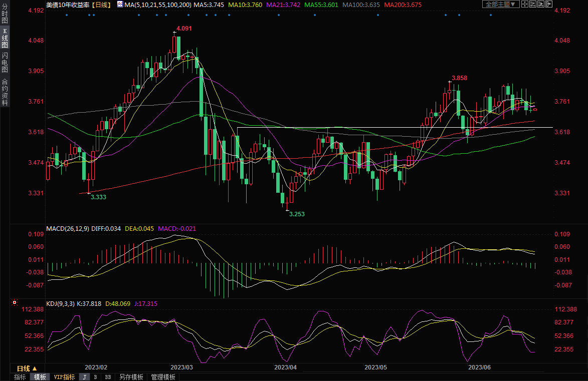
Task: Click the first blue event dot above chart
Action: 66,15
